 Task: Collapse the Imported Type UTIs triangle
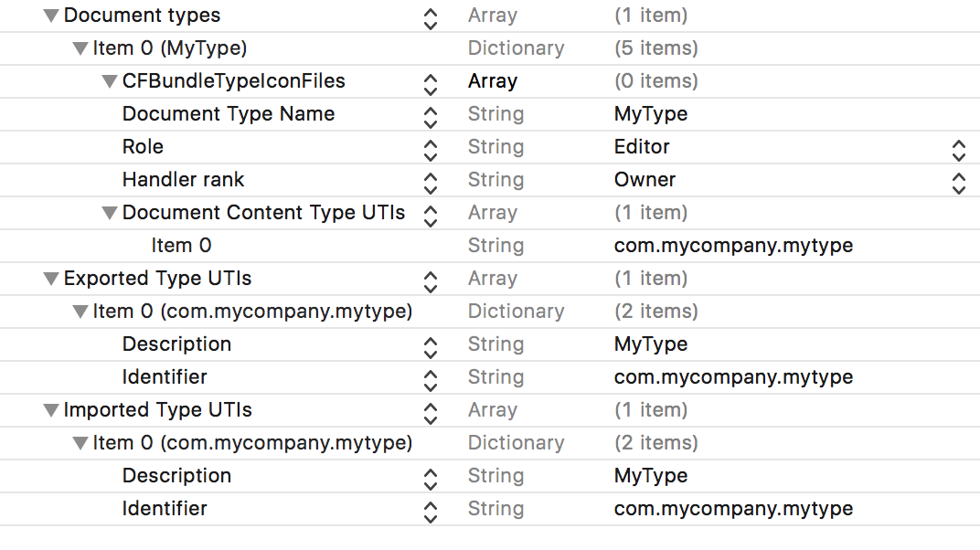(51, 411)
